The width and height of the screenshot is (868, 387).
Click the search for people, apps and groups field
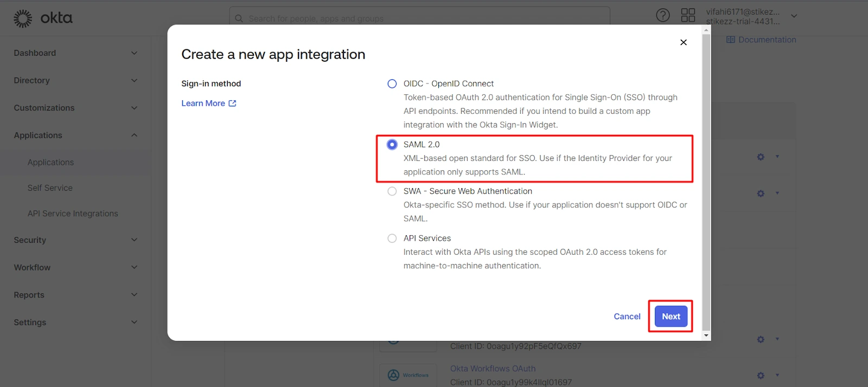pyautogui.click(x=419, y=18)
